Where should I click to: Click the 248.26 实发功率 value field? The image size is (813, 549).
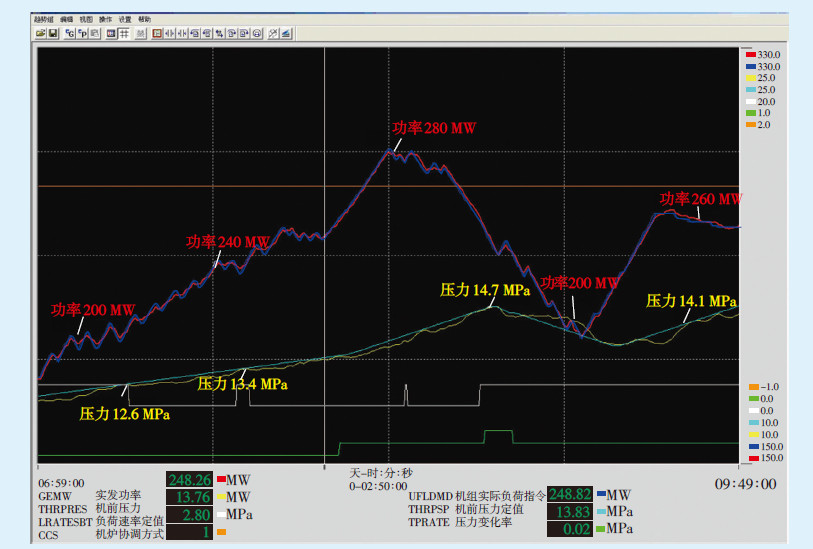tap(188, 480)
